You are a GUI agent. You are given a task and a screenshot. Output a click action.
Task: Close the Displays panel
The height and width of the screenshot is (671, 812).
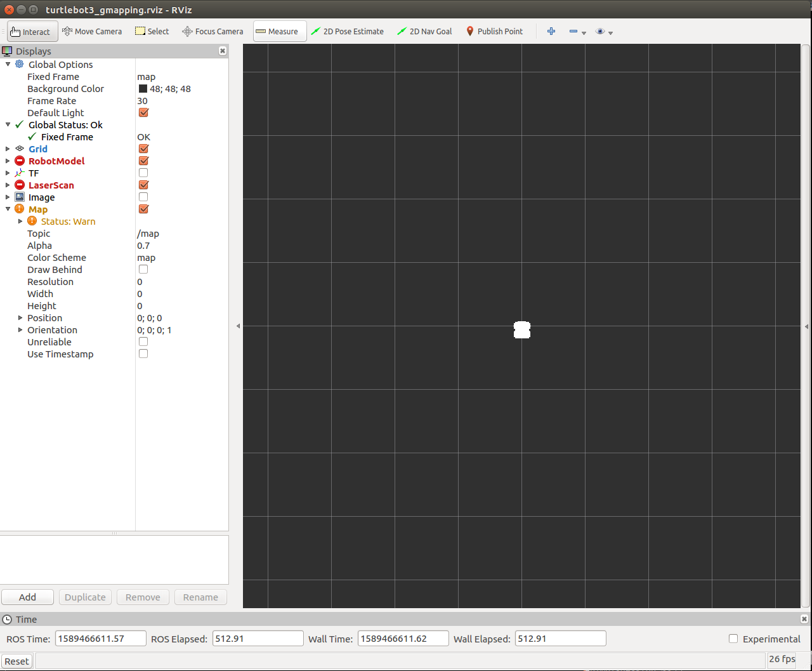223,51
